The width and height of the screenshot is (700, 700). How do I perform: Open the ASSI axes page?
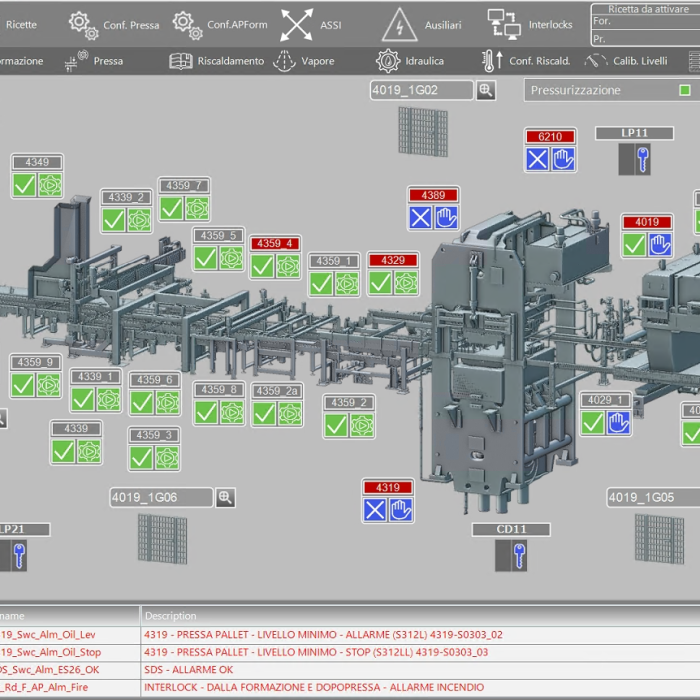(310, 24)
